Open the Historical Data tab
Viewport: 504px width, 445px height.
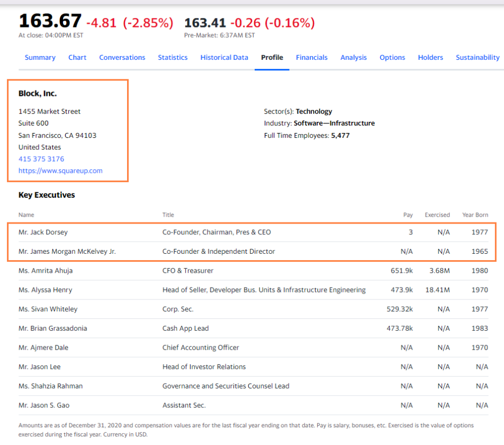[x=224, y=58]
